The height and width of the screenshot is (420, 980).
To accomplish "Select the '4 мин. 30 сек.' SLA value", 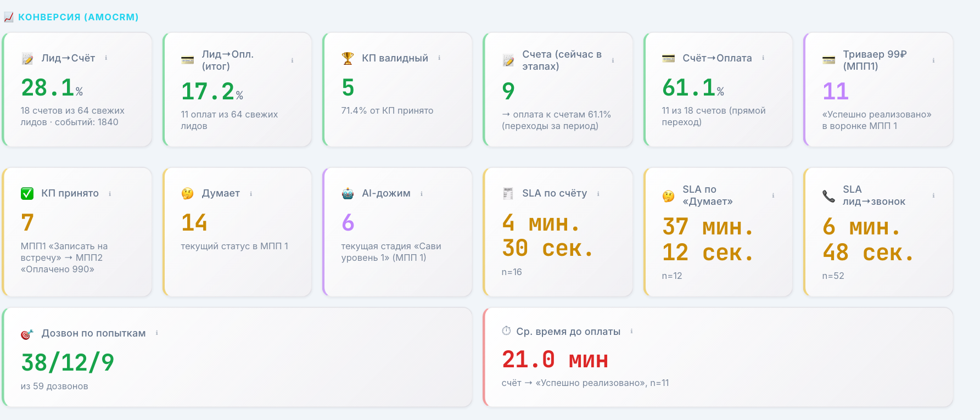I will (547, 236).
